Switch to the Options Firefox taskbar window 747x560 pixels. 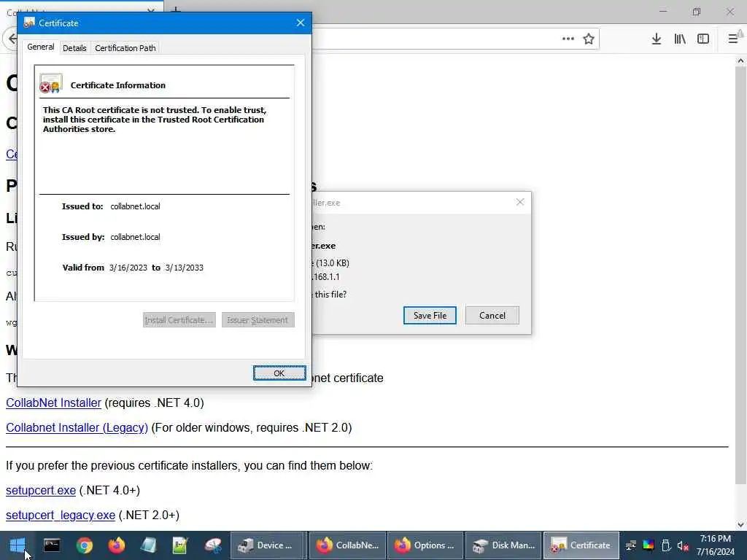click(x=425, y=545)
